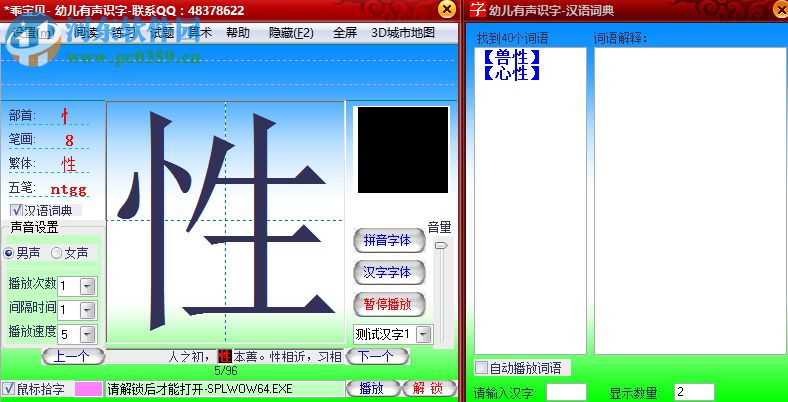Screen dimensions: 788x402
Task: Open the 3D城市地图 menu item
Action: (403, 33)
